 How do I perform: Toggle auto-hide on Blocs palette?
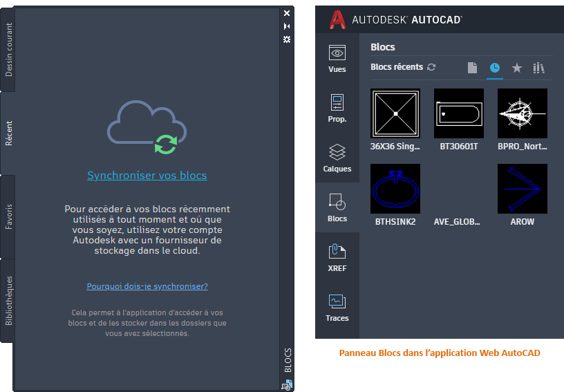pos(287,26)
